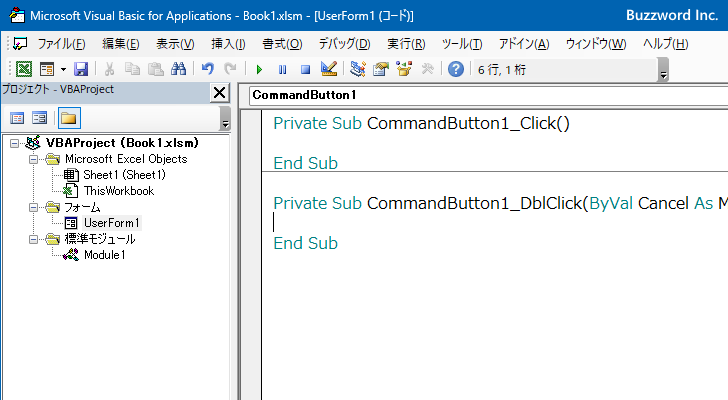728x400 pixels.
Task: Toggle Folders view in Project pane
Action: tap(69, 118)
